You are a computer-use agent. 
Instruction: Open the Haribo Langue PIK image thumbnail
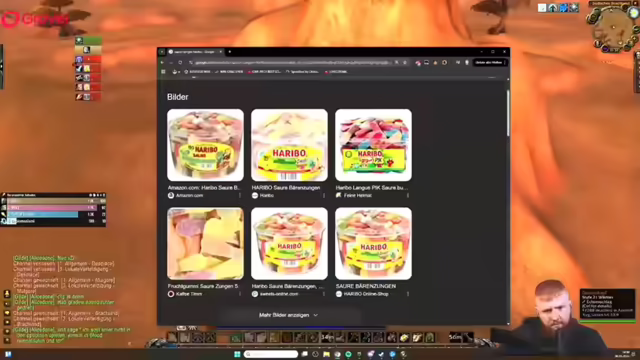tap(373, 145)
